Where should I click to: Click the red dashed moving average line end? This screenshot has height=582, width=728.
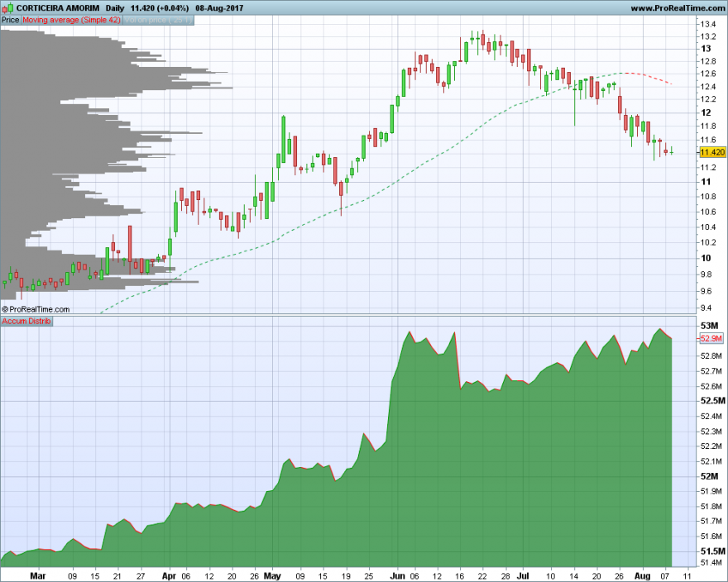coord(670,83)
